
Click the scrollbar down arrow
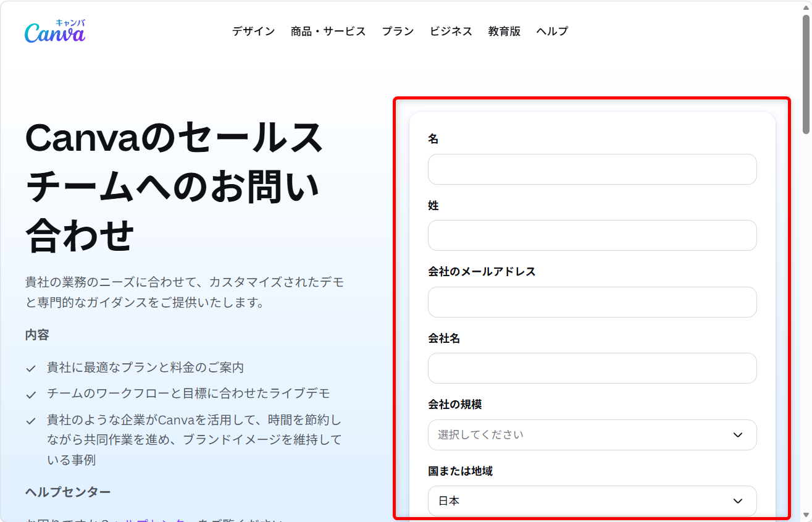(806, 515)
